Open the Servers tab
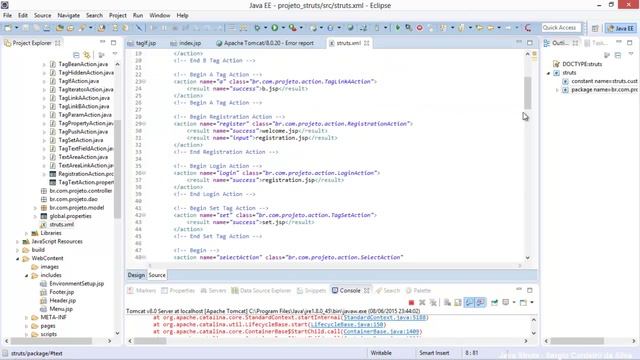Screen dimensions: 640x360 point(213,291)
